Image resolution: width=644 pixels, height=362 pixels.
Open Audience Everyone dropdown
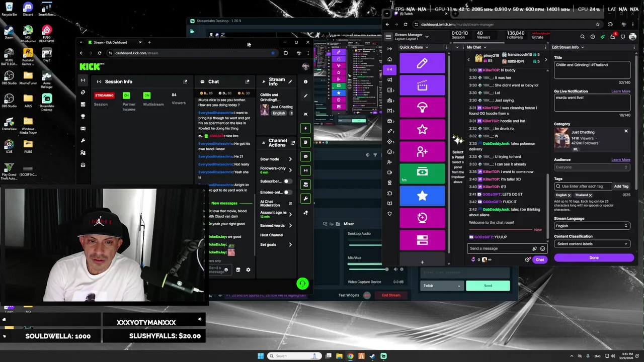pyautogui.click(x=592, y=167)
